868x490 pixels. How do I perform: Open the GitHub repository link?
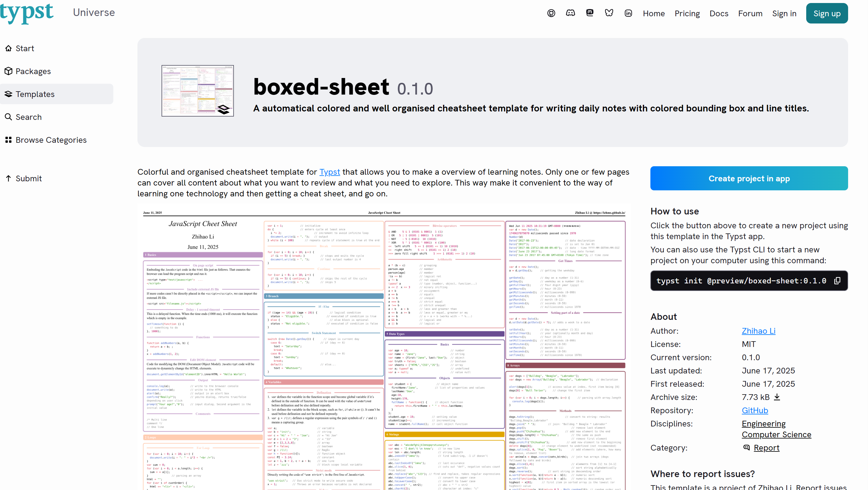(x=754, y=410)
